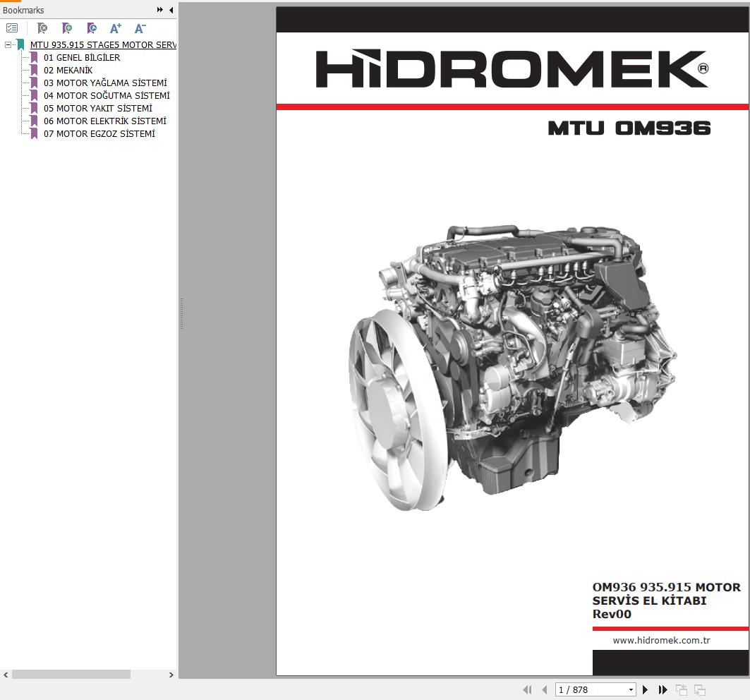Go to 04 MOTOR SOĞUTMA SİSTEMİ bookmark
This screenshot has height=700, width=750.
107,96
